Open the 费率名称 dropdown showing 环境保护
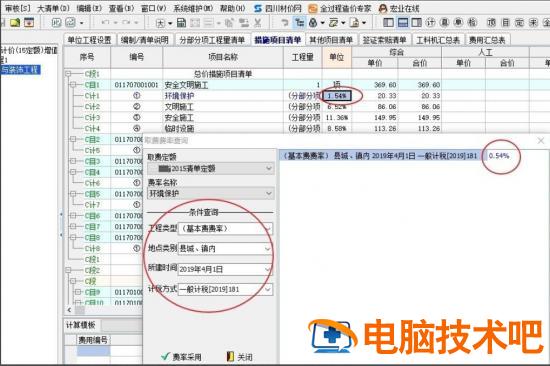 pyautogui.click(x=210, y=194)
